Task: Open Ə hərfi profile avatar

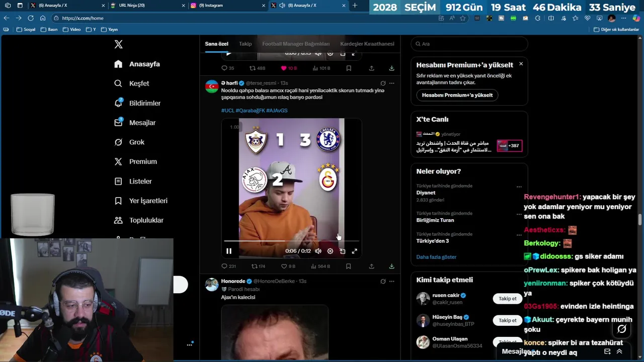Action: 212,86
